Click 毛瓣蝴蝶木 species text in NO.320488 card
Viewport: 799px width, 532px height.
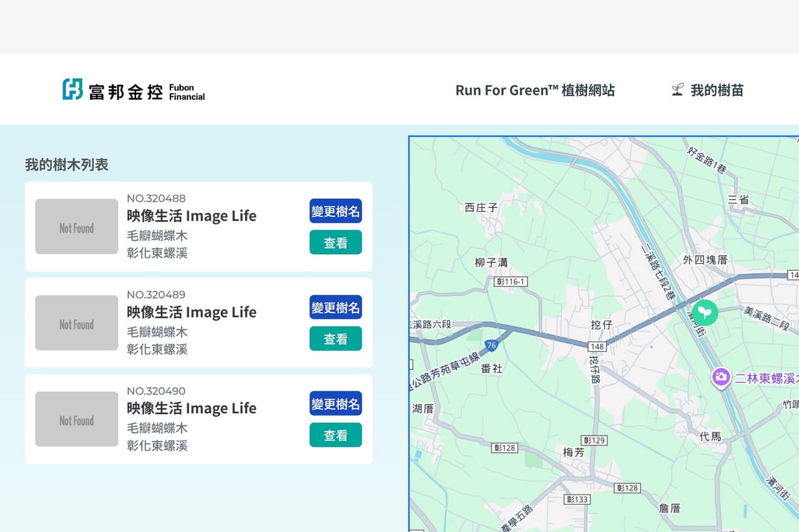[x=157, y=236]
